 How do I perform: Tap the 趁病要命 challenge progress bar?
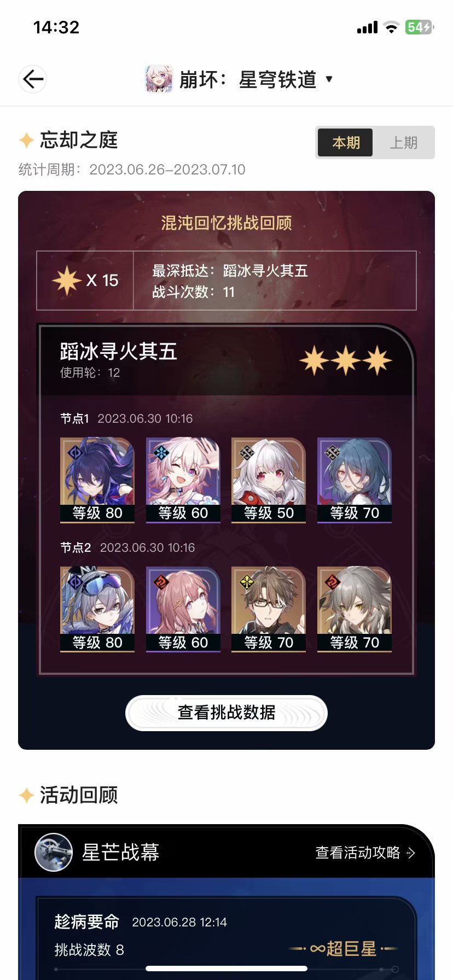226,969
